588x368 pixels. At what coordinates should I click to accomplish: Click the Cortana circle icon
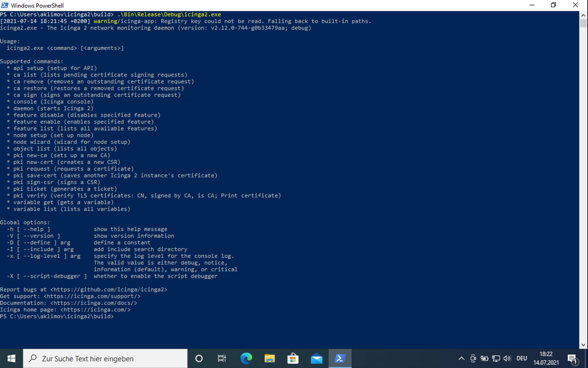(199, 359)
